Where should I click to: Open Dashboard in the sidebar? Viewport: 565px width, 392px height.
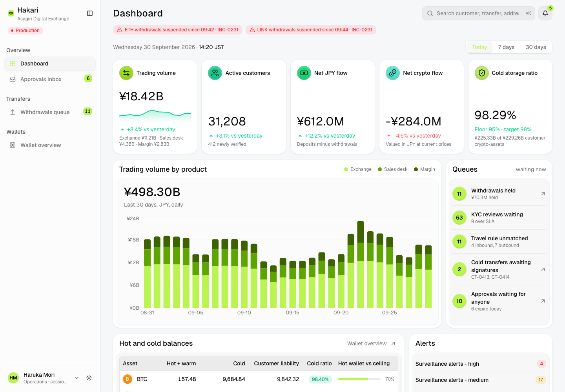point(50,64)
